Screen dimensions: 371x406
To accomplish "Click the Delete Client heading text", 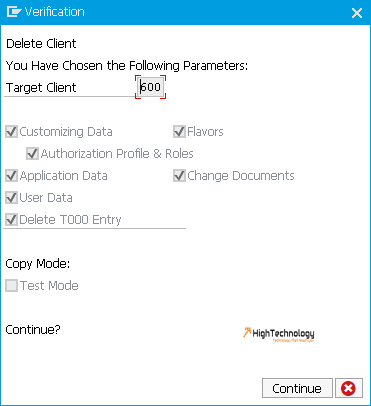I will pos(41,44).
